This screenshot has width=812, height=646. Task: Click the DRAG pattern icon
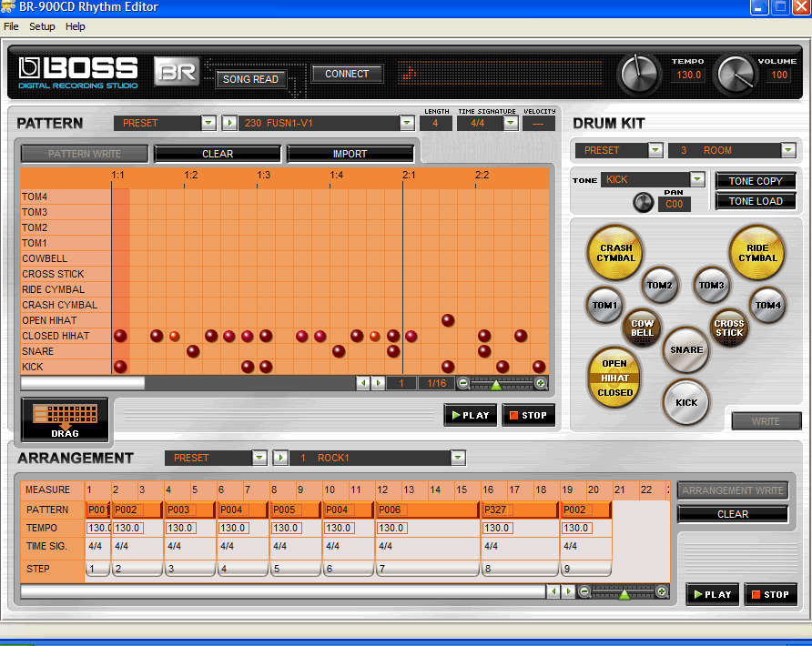[x=66, y=419]
